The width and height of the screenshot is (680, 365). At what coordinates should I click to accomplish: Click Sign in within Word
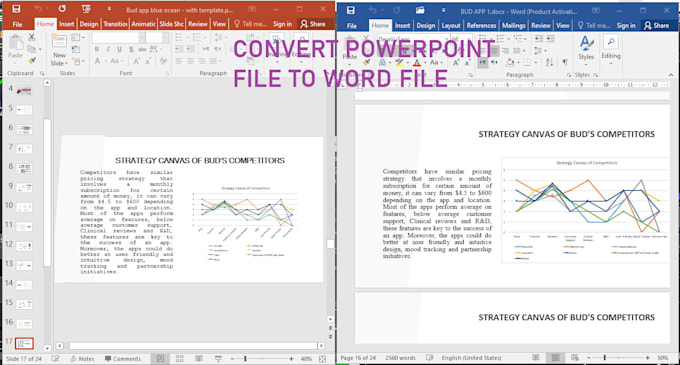[626, 26]
